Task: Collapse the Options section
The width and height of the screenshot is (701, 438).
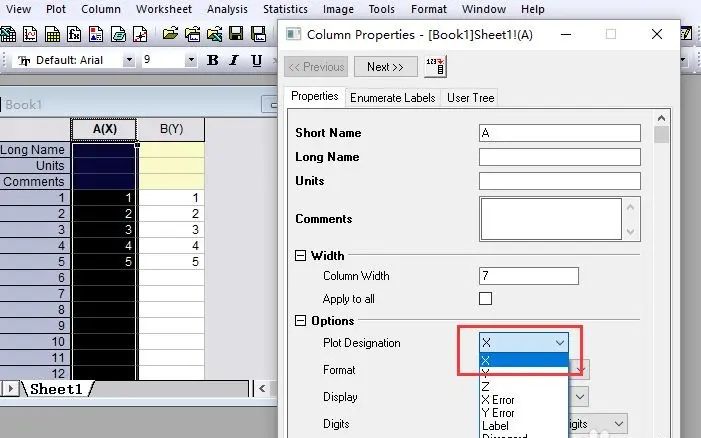Action: tap(300, 321)
